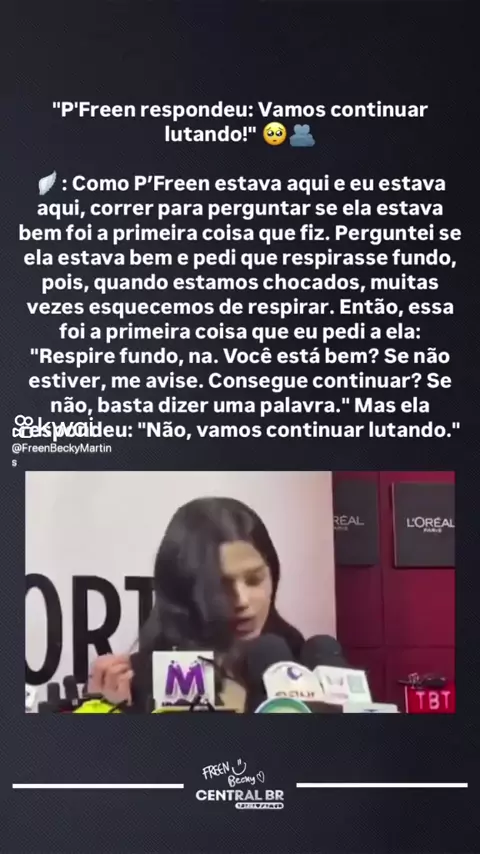Viewport: 480px width, 854px height.
Task: Click the fully visible L'Oréal Paris sign
Action: click(x=424, y=524)
